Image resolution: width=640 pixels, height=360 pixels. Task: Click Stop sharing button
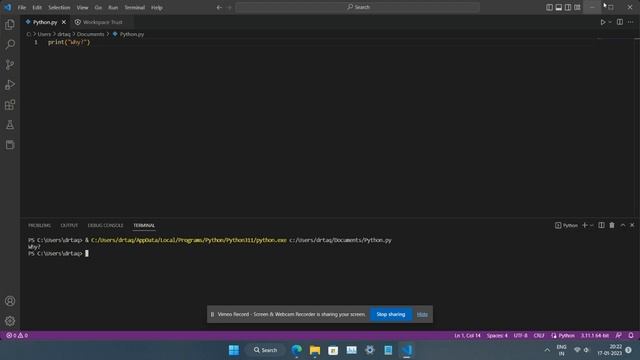click(x=391, y=314)
